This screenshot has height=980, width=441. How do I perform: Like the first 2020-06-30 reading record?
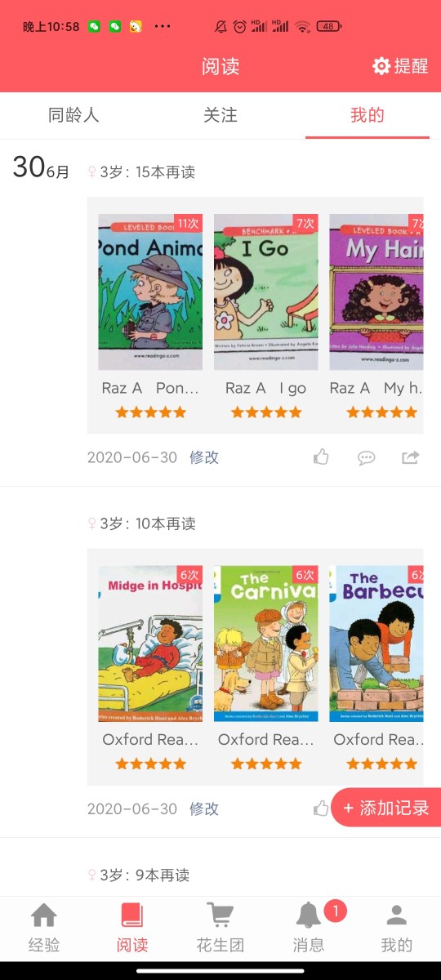click(321, 457)
